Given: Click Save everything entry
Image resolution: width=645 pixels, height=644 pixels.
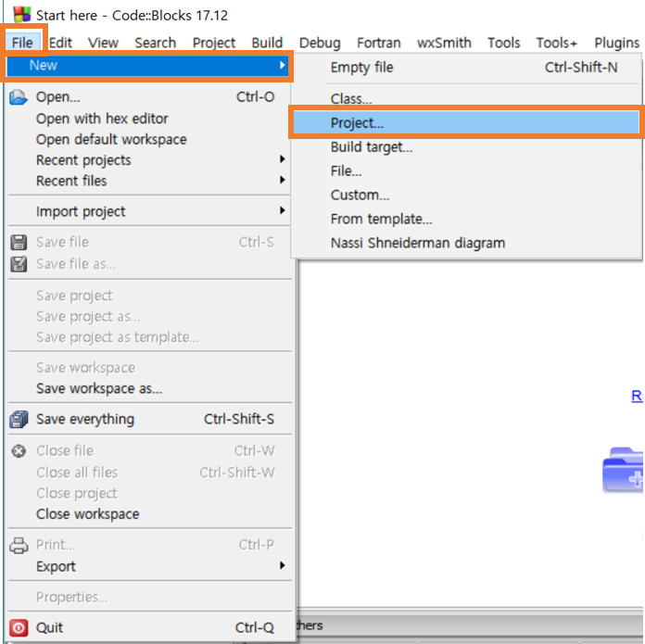Looking at the screenshot, I should [149, 419].
